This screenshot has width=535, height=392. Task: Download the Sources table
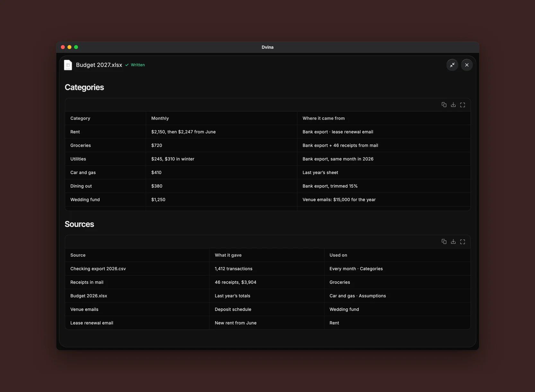453,242
